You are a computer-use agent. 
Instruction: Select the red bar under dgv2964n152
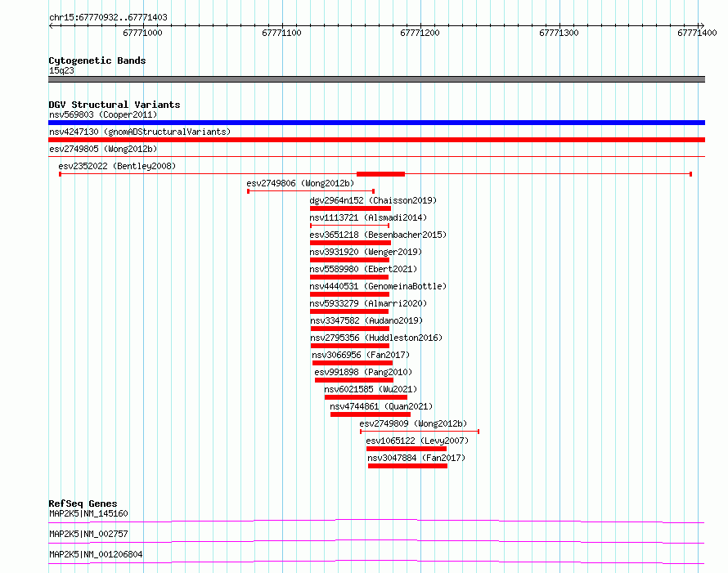pos(351,208)
